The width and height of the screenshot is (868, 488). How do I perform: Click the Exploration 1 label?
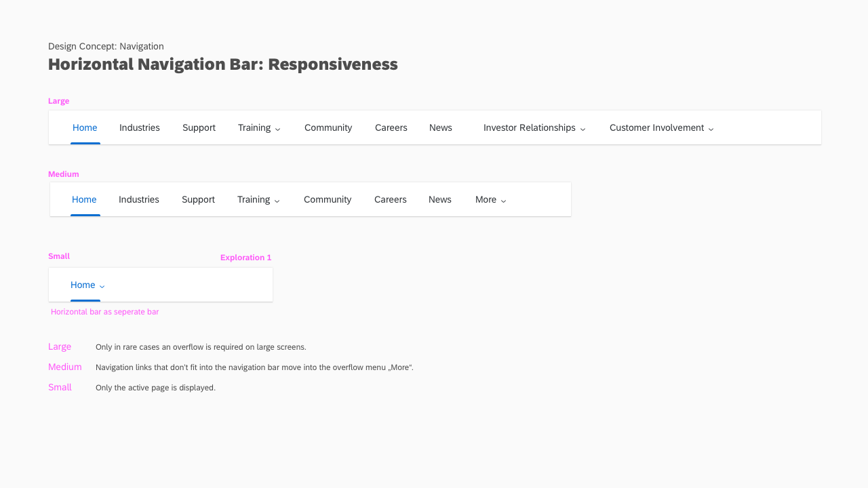[245, 258]
